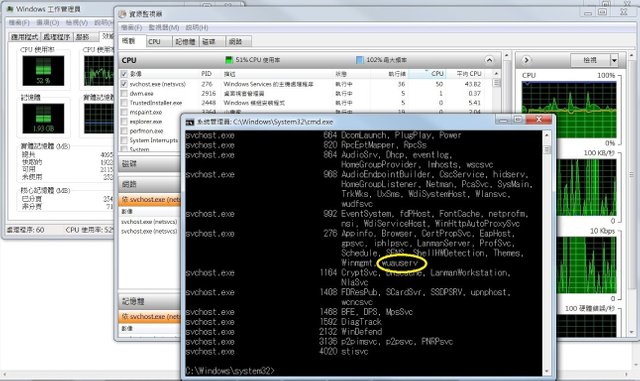The width and height of the screenshot is (640, 381).
Task: Click the Task Manager title bar icon
Action: (x=10, y=9)
